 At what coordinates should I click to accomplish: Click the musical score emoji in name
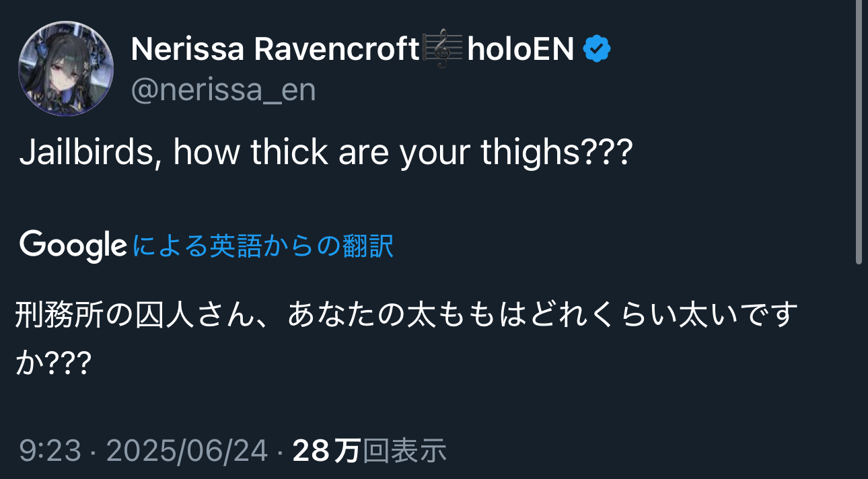443,49
